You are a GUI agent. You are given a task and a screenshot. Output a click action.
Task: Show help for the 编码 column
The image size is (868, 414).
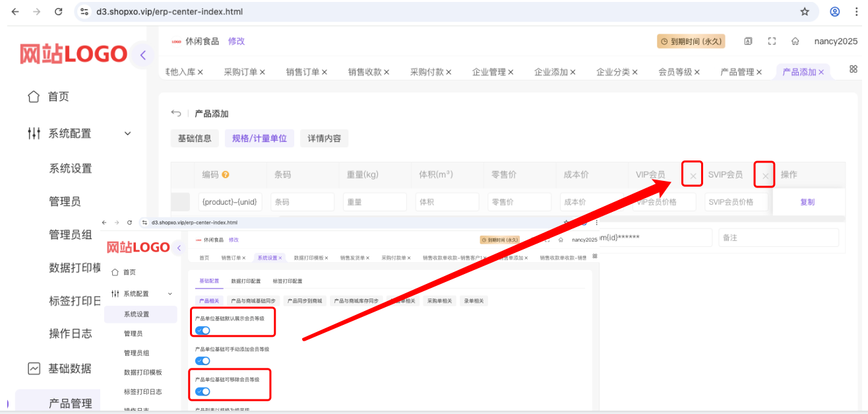pyautogui.click(x=226, y=175)
